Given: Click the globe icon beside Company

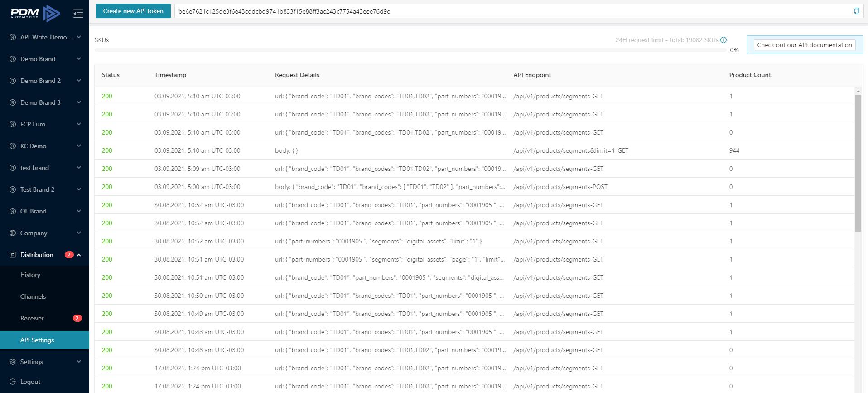Looking at the screenshot, I should click(x=13, y=233).
